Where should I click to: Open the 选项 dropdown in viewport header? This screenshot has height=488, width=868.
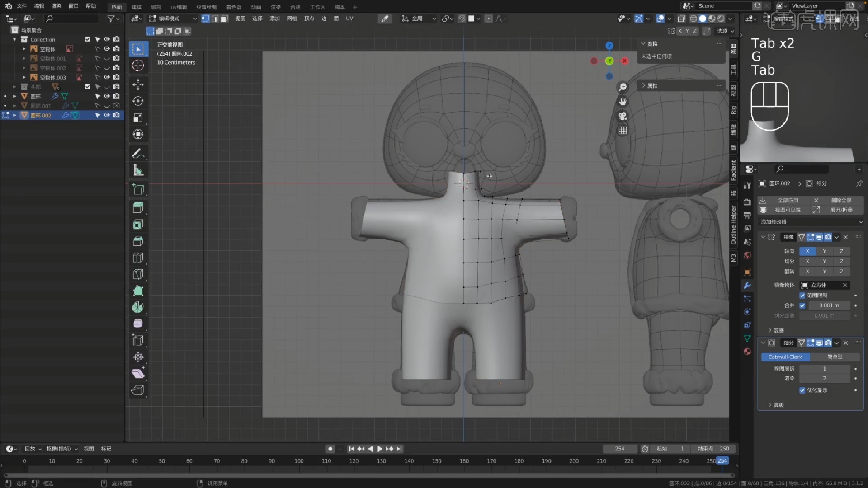tap(726, 31)
